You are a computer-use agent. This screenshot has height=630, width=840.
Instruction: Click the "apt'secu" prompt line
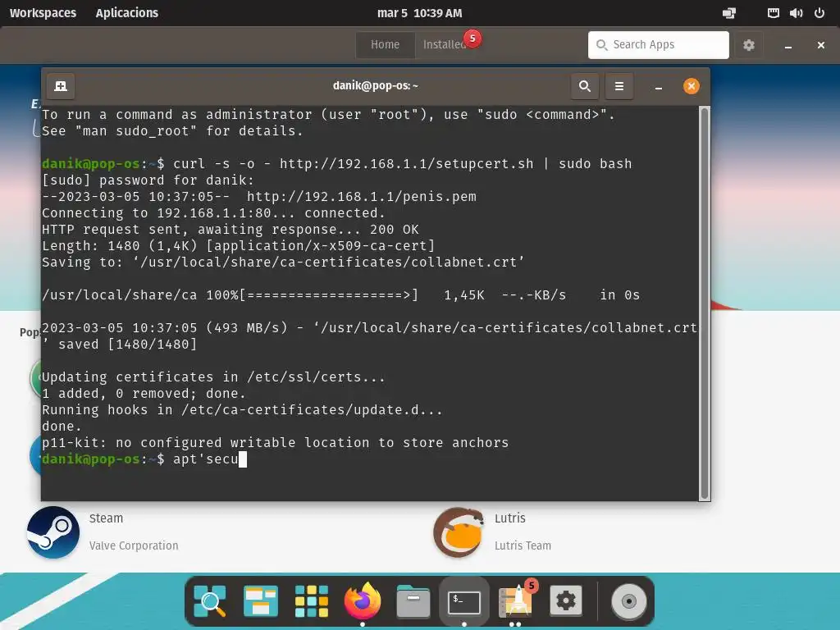coord(144,459)
